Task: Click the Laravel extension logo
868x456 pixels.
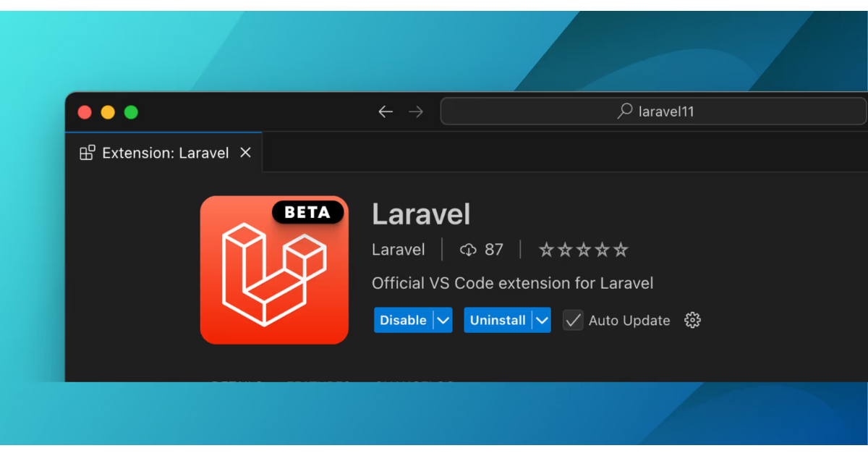Action: click(x=274, y=269)
